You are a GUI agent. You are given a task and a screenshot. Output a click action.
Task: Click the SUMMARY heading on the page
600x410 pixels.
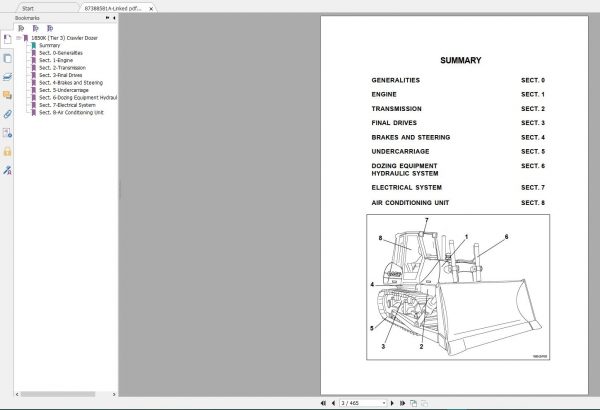(461, 60)
